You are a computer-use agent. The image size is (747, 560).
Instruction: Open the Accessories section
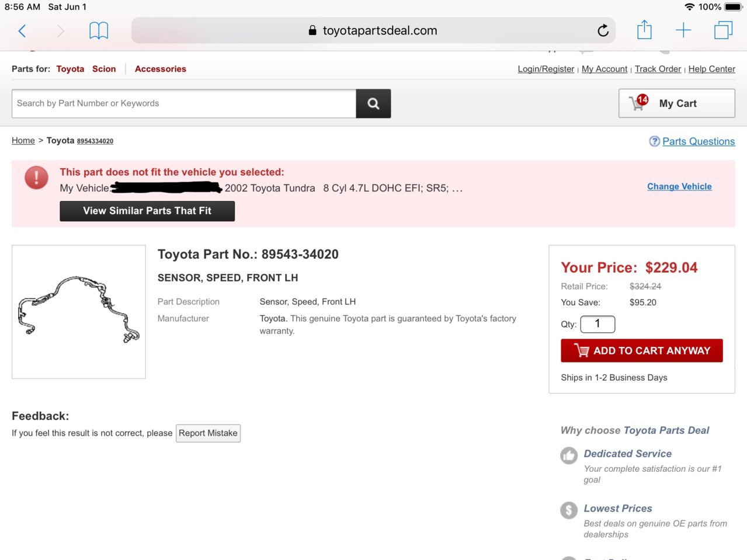pos(161,69)
